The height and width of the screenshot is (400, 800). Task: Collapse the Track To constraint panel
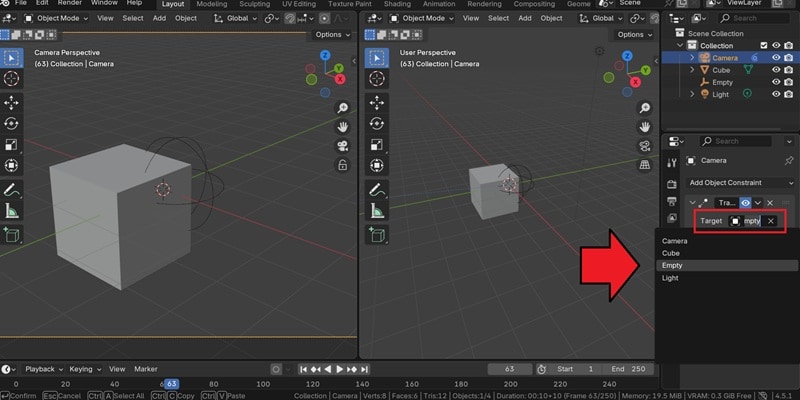coord(692,203)
